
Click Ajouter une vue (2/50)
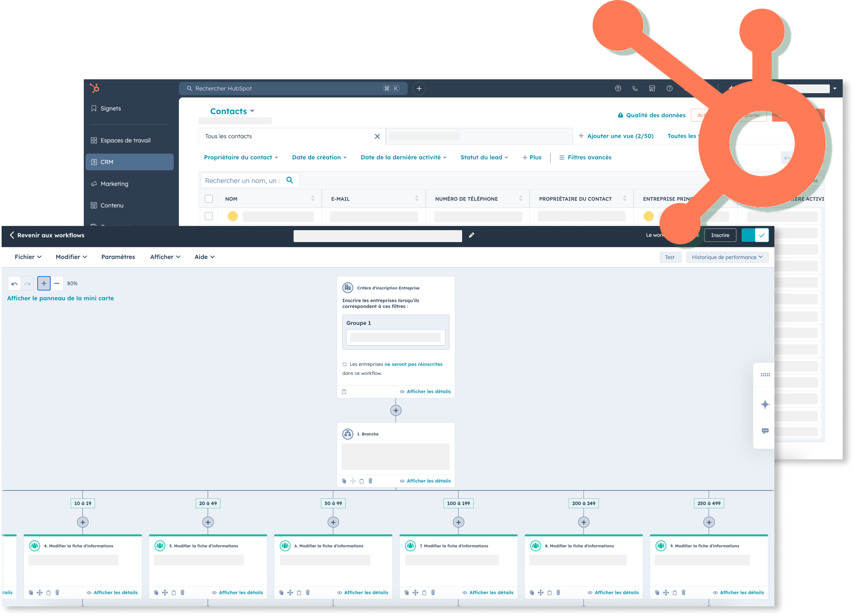[616, 136]
